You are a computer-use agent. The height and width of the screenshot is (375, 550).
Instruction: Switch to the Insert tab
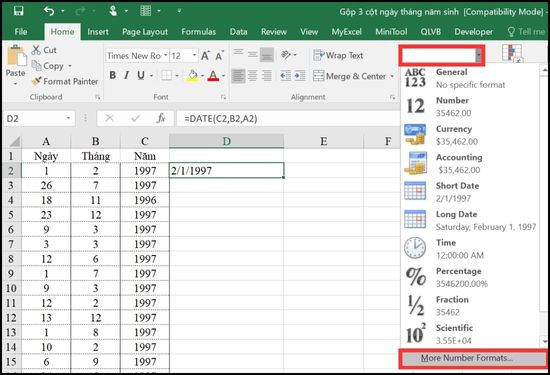click(98, 32)
